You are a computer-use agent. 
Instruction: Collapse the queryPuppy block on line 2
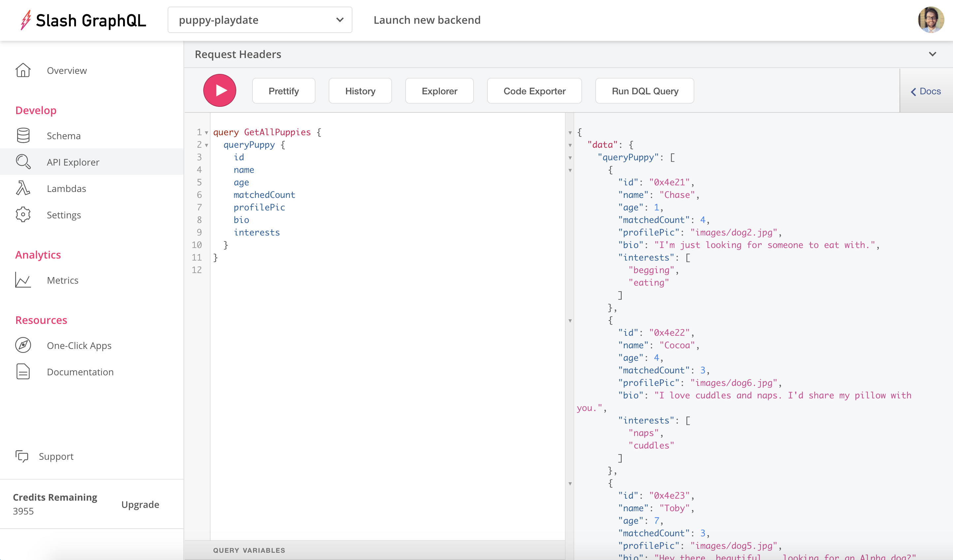pos(207,145)
